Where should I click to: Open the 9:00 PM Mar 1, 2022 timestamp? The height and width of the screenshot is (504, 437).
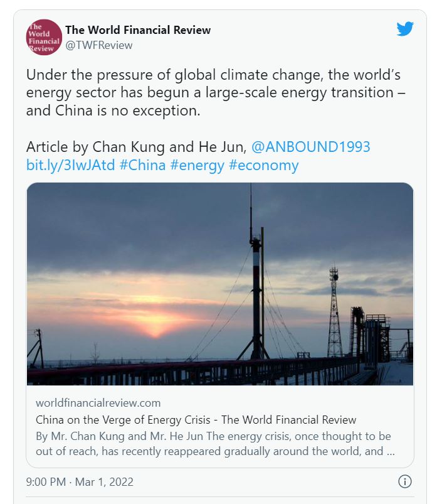pyautogui.click(x=80, y=482)
